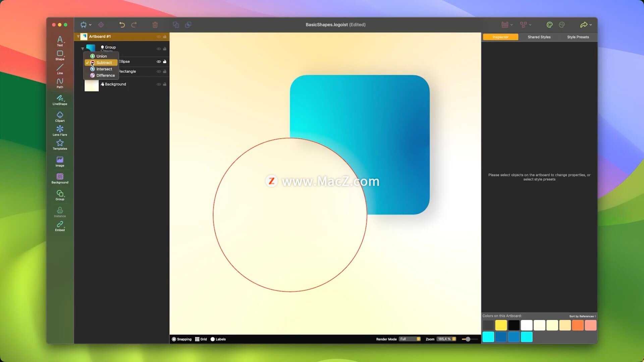
Task: Toggle the Snapping option
Action: 181,339
